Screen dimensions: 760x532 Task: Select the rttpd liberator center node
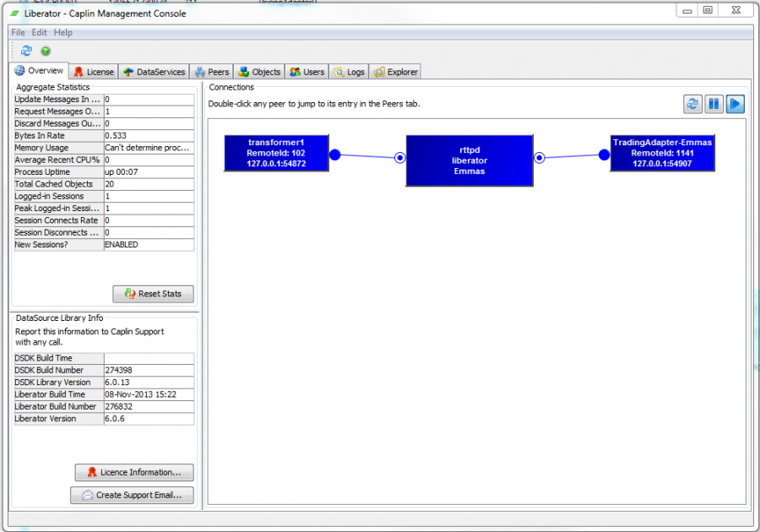pos(470,160)
